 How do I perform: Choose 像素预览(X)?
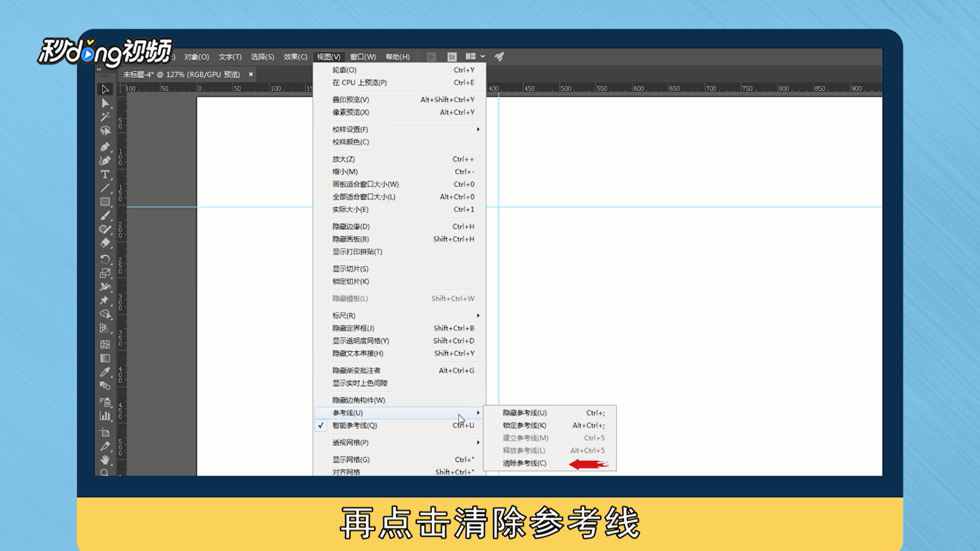point(400,112)
